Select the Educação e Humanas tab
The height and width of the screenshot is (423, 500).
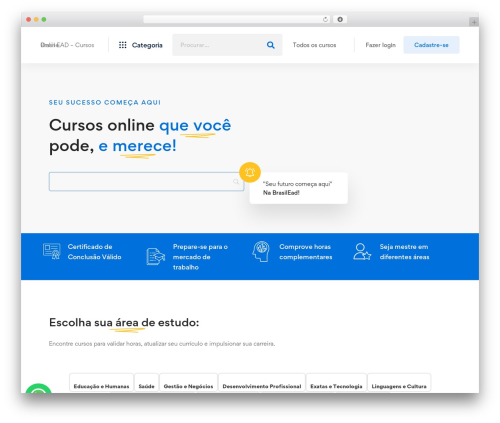[101, 383]
